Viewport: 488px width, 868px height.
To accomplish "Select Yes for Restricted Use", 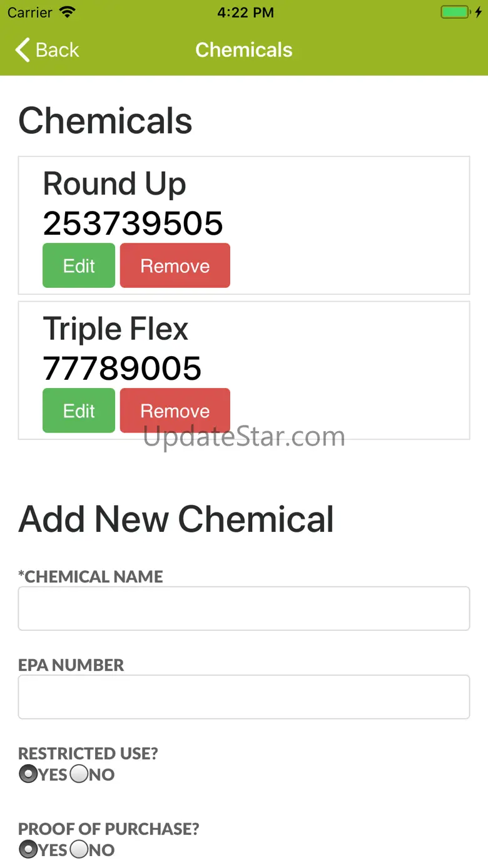I will tap(28, 774).
